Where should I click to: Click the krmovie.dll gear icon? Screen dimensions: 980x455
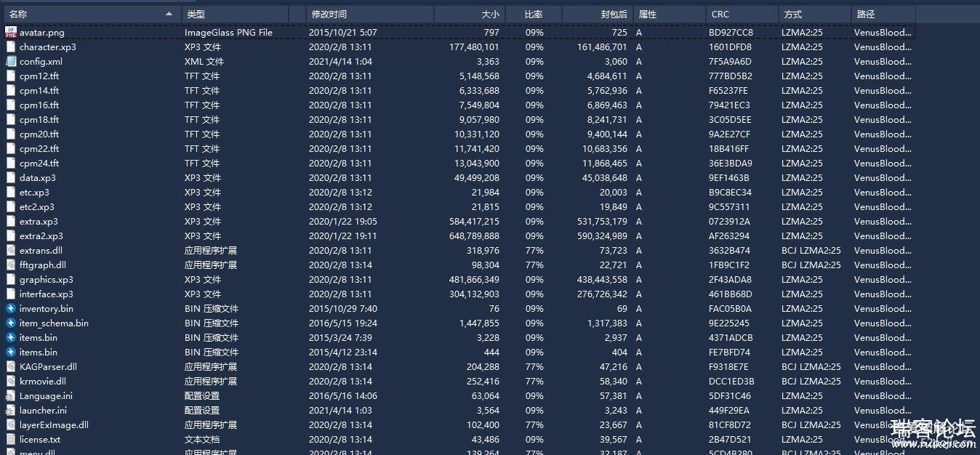11,381
